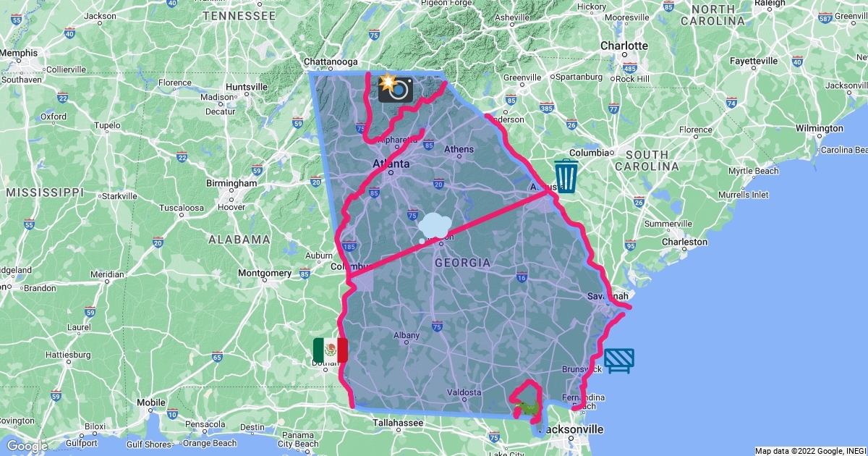Click the Athens city label
The width and height of the screenshot is (868, 456).
coord(459,149)
